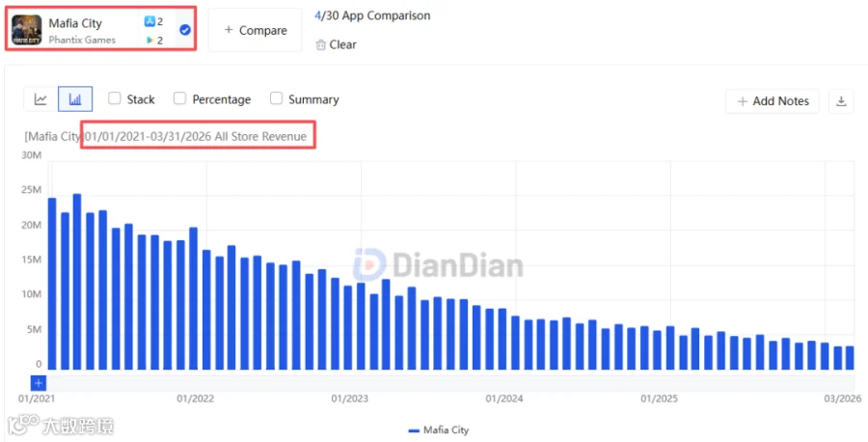This screenshot has height=442, width=868.
Task: Click the Google Play rank icon
Action: click(149, 40)
